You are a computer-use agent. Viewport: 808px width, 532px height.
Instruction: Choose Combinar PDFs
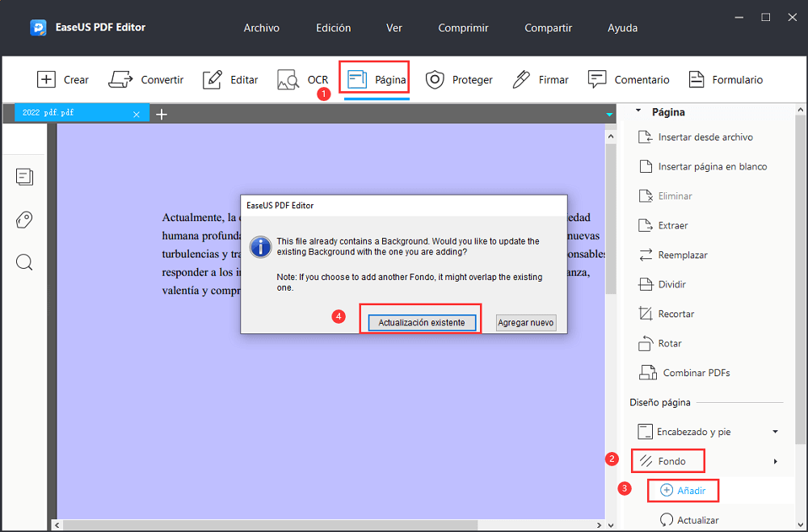(684, 372)
